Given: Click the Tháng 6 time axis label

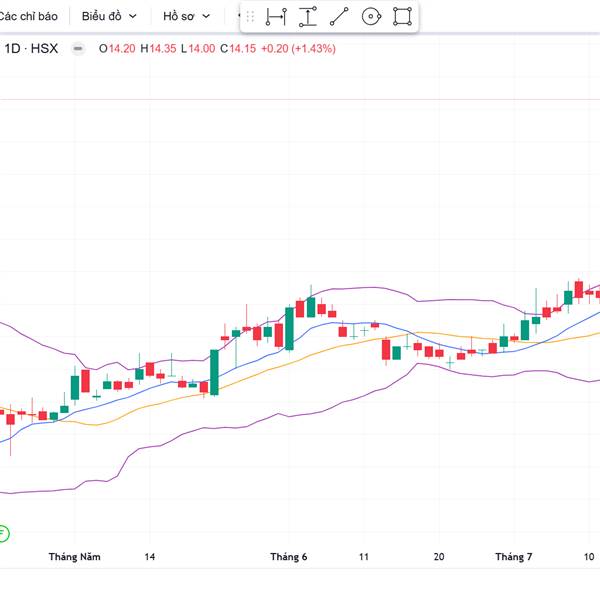Looking at the screenshot, I should [x=289, y=557].
